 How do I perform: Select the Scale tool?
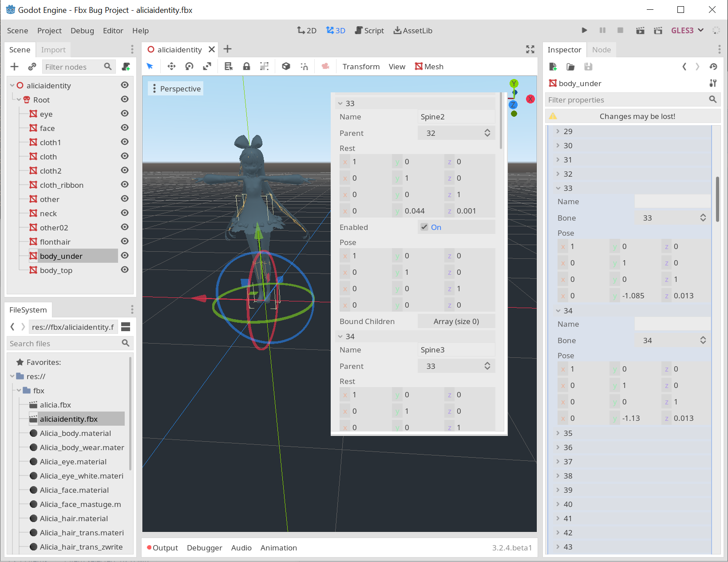click(207, 66)
